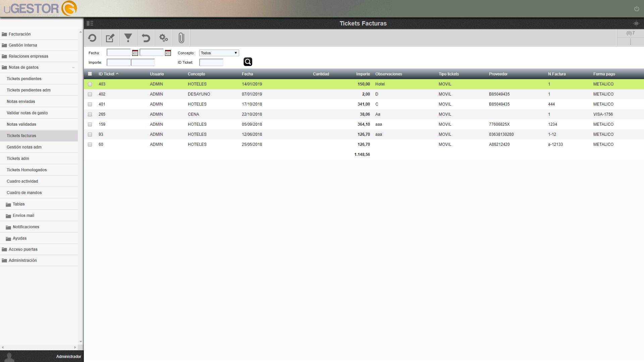This screenshot has height=362, width=644.
Task: Click the sidebar vertical scrollbar down arrow
Action: 80,342
